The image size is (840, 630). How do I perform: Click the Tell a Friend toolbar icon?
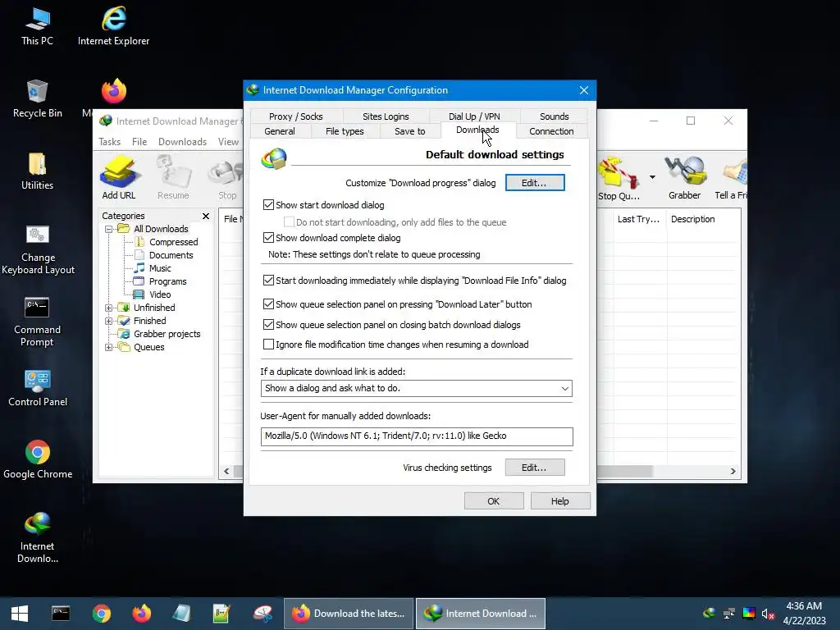click(732, 179)
